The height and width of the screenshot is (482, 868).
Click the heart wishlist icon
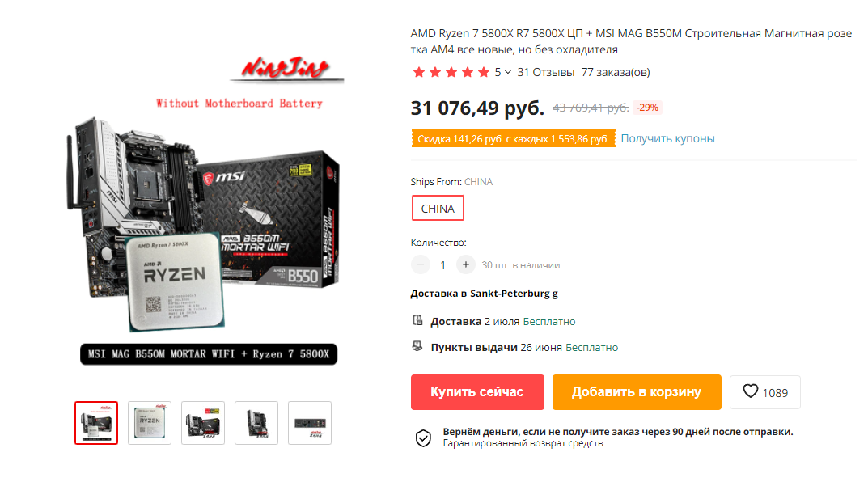point(750,391)
